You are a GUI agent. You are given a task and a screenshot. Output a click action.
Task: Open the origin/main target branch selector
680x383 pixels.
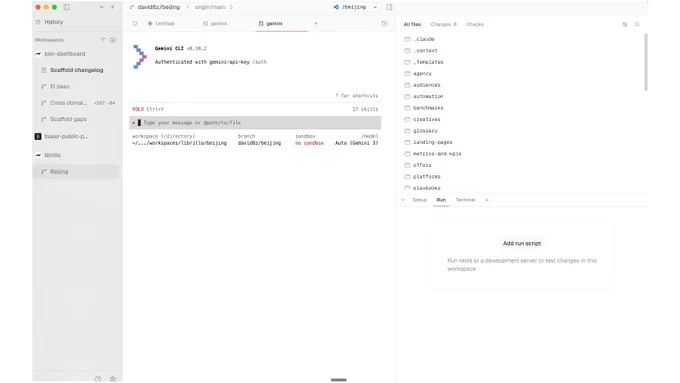point(213,7)
